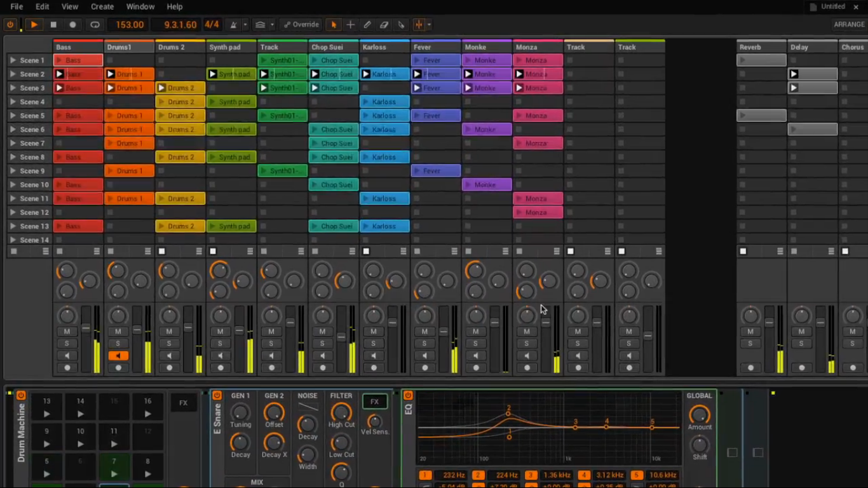Enable the Override automation button
This screenshot has width=868, height=488.
(x=301, y=25)
